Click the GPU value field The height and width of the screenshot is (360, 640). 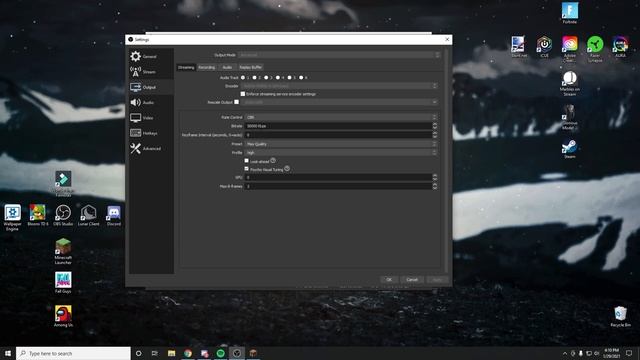tap(338, 178)
